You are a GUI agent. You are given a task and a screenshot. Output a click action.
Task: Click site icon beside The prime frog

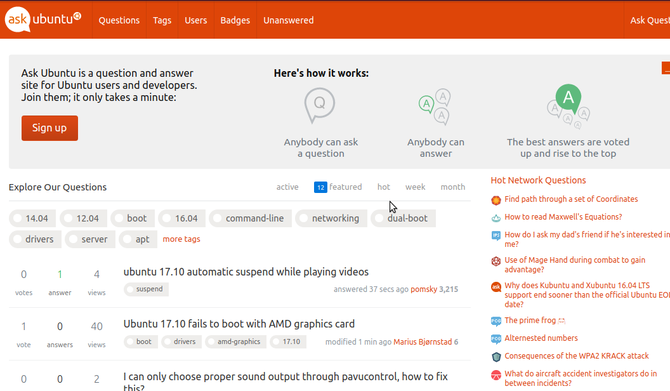[x=496, y=321]
